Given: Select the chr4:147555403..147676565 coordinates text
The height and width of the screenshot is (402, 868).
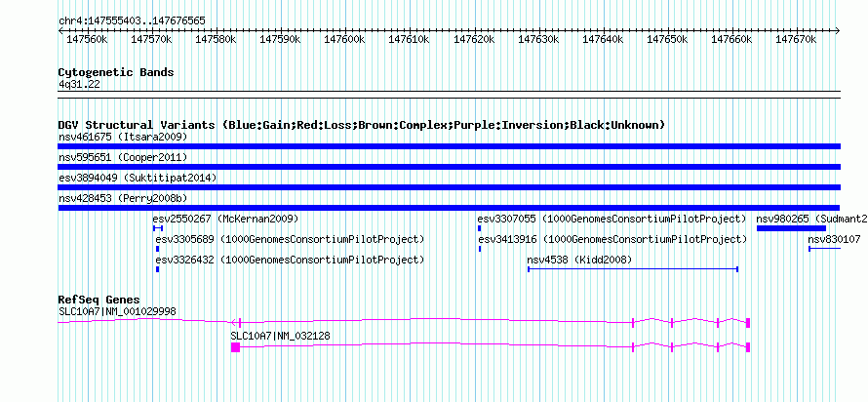Looking at the screenshot, I should click(x=132, y=20).
